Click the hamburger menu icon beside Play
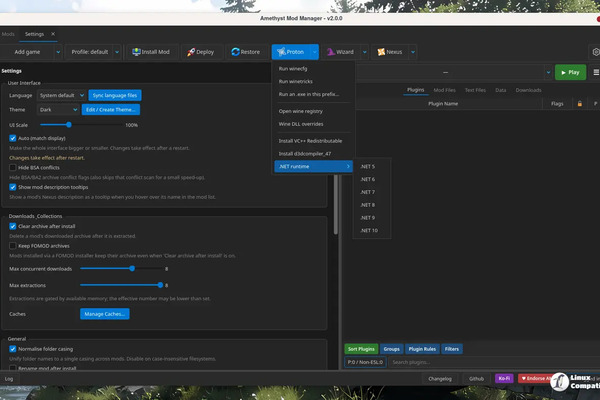 [x=596, y=72]
